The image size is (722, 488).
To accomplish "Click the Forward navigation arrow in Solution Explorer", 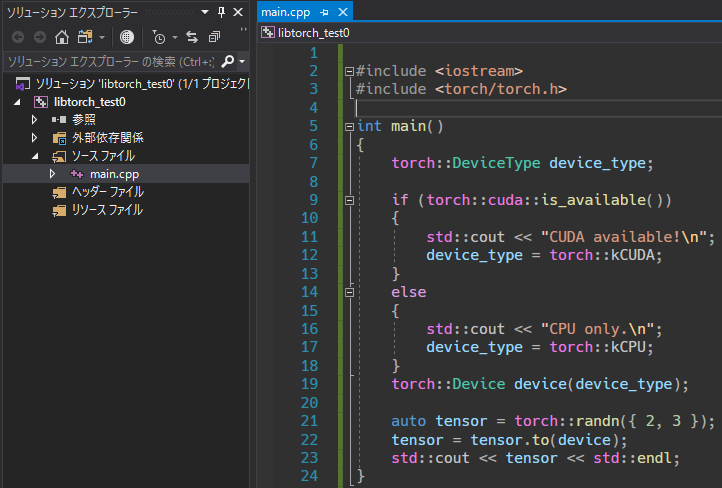I will [x=40, y=37].
